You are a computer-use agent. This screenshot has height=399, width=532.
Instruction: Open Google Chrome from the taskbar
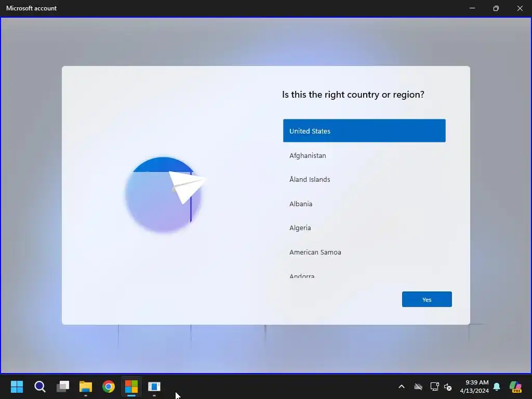click(x=109, y=387)
